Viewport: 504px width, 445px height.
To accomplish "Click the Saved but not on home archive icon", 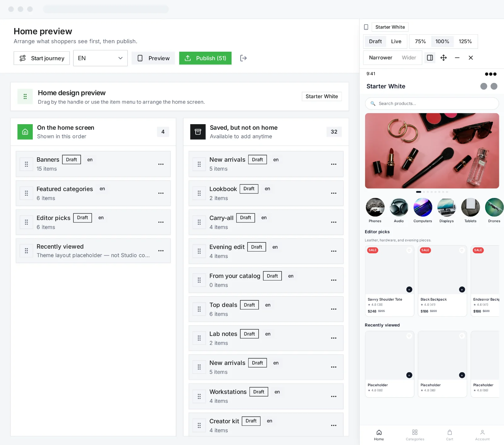I will [198, 132].
